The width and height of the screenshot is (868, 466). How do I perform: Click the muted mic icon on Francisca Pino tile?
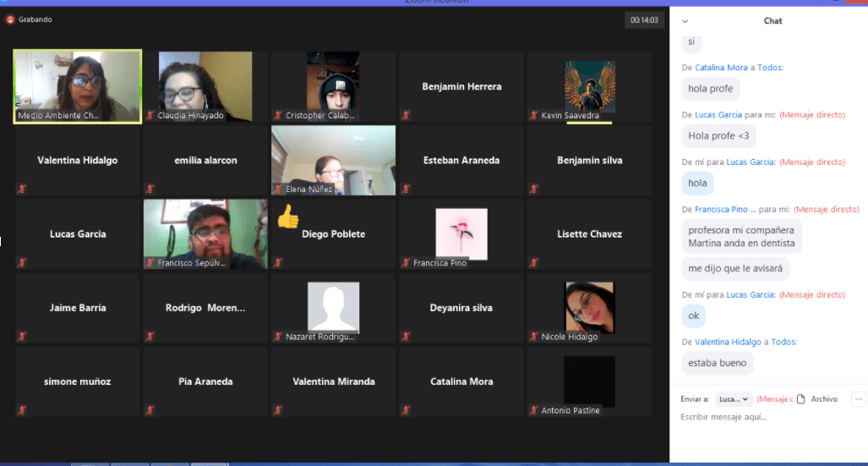point(406,263)
